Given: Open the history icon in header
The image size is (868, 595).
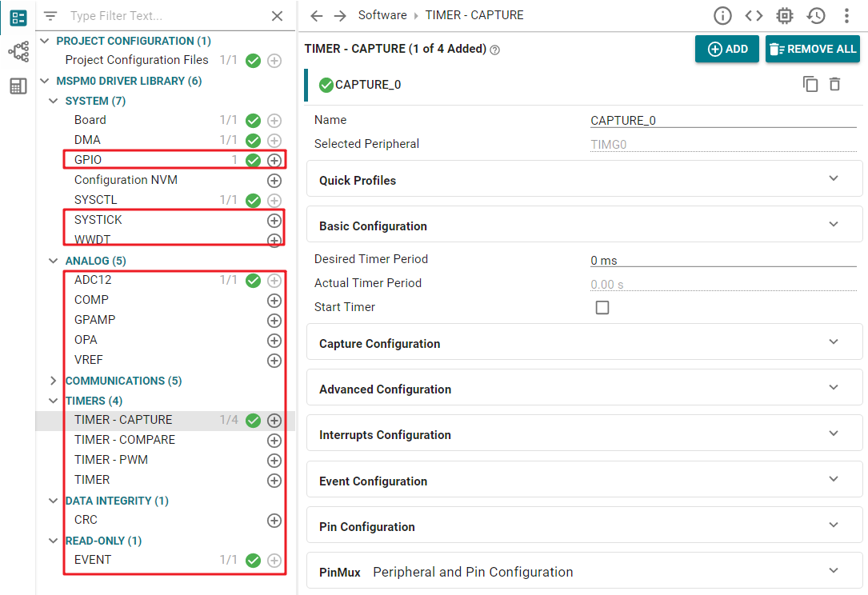Looking at the screenshot, I should point(815,16).
